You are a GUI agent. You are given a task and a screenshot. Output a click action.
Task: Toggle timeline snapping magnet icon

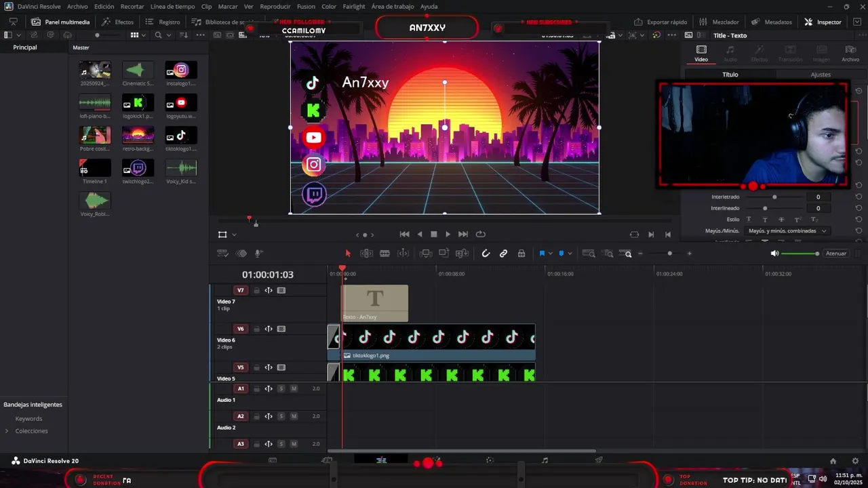[486, 253]
